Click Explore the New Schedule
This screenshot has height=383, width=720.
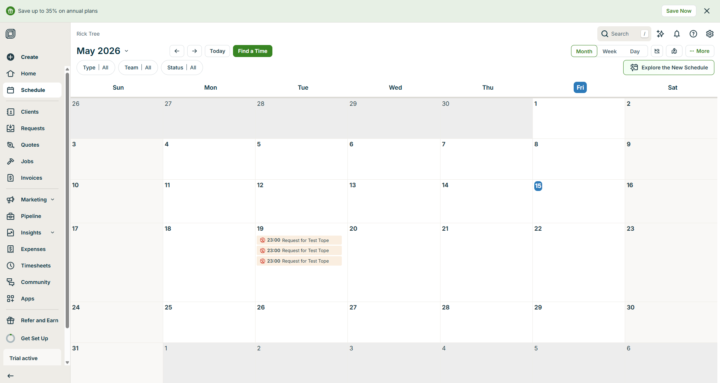[x=669, y=68]
